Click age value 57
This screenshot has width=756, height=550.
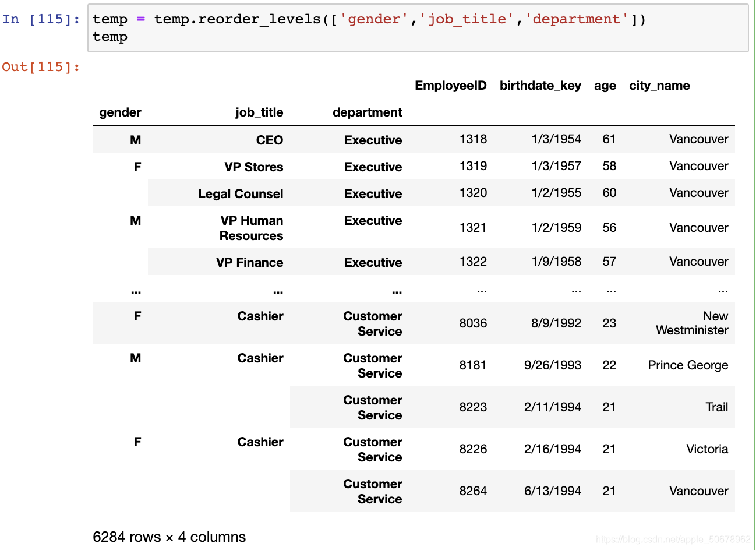pyautogui.click(x=609, y=262)
